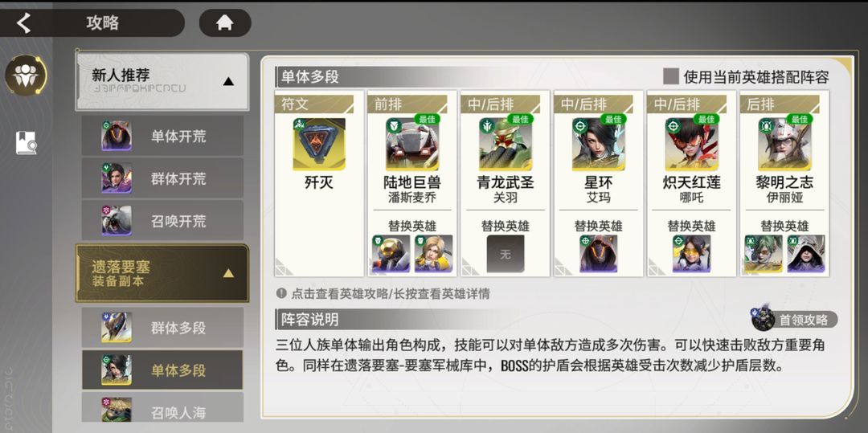Open the 炽天红莲 哪吒 hero portrait
Viewport: 868px width, 433px height.
(691, 145)
